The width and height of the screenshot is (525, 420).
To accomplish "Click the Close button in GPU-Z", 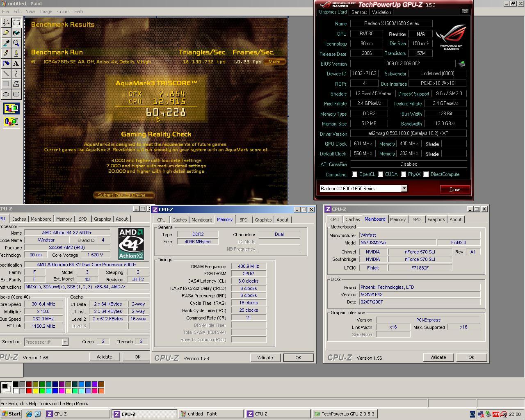I will (x=455, y=189).
